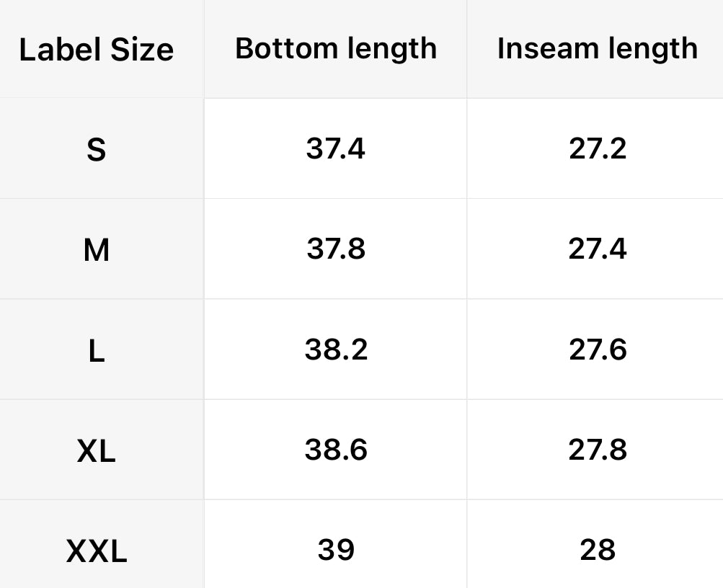This screenshot has width=723, height=588.
Task: Select the 27.2 inseam length value
Action: (x=598, y=148)
